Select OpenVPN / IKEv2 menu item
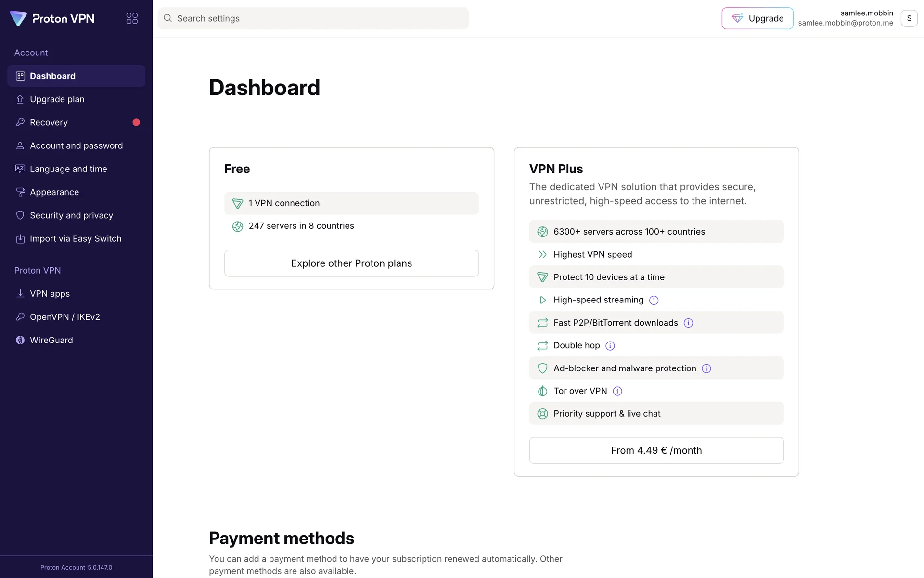The height and width of the screenshot is (578, 924). click(x=64, y=317)
